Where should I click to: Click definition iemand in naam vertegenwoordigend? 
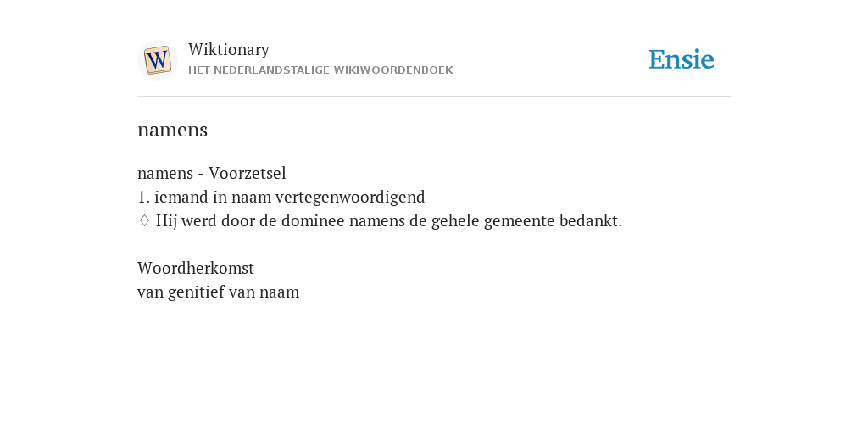tap(290, 198)
